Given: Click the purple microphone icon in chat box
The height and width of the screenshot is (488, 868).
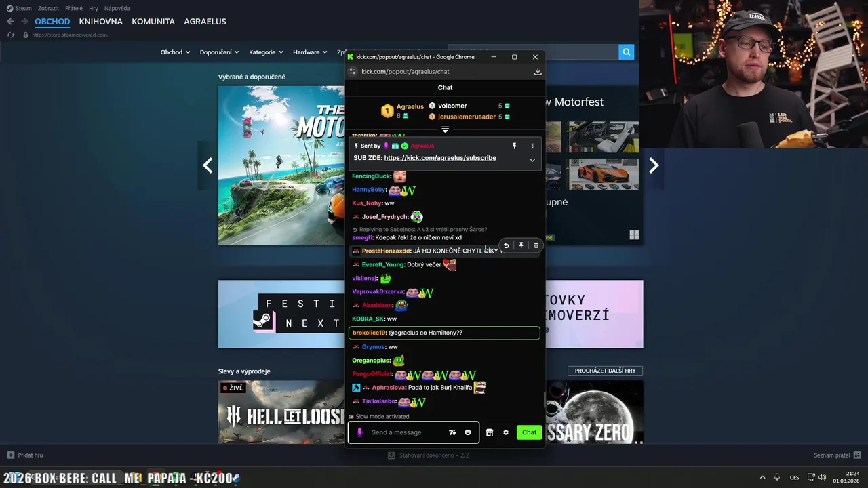Looking at the screenshot, I should pyautogui.click(x=359, y=432).
